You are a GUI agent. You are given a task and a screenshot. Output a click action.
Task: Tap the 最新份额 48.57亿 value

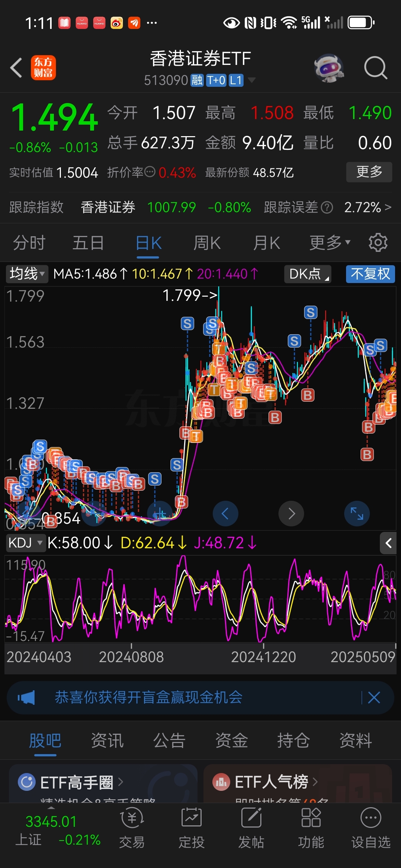pyautogui.click(x=273, y=172)
